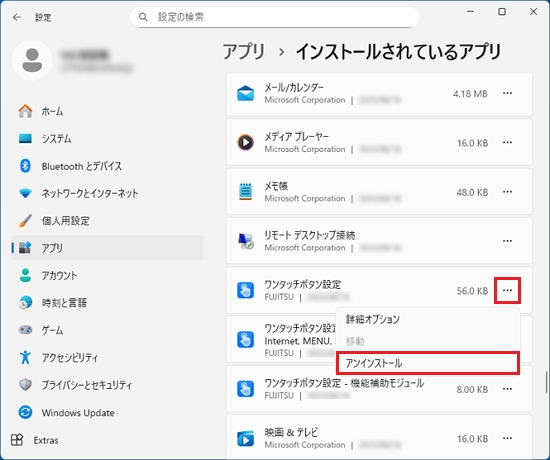The width and height of the screenshot is (550, 460).
Task: Click the 設定の検索 search field
Action: tap(275, 17)
